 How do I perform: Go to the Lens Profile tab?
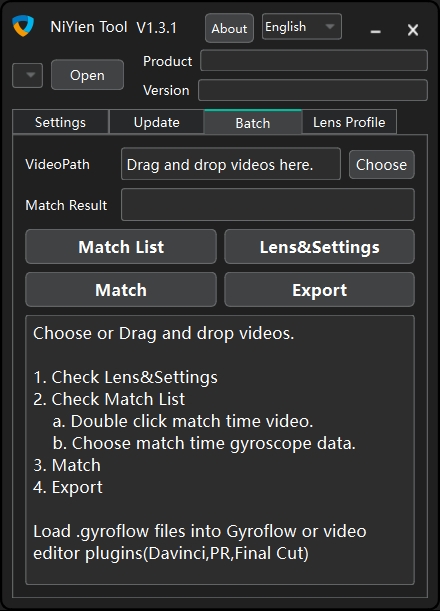pyautogui.click(x=349, y=122)
